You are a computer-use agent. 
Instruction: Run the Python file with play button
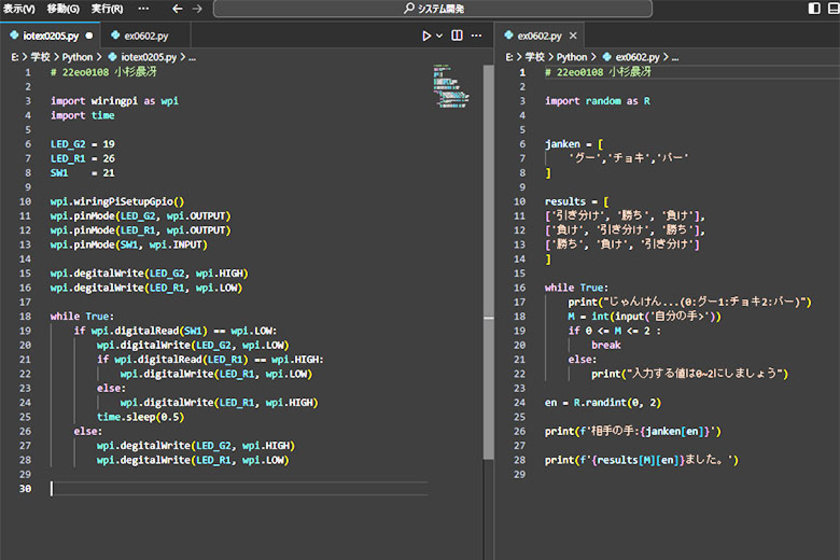point(426,35)
